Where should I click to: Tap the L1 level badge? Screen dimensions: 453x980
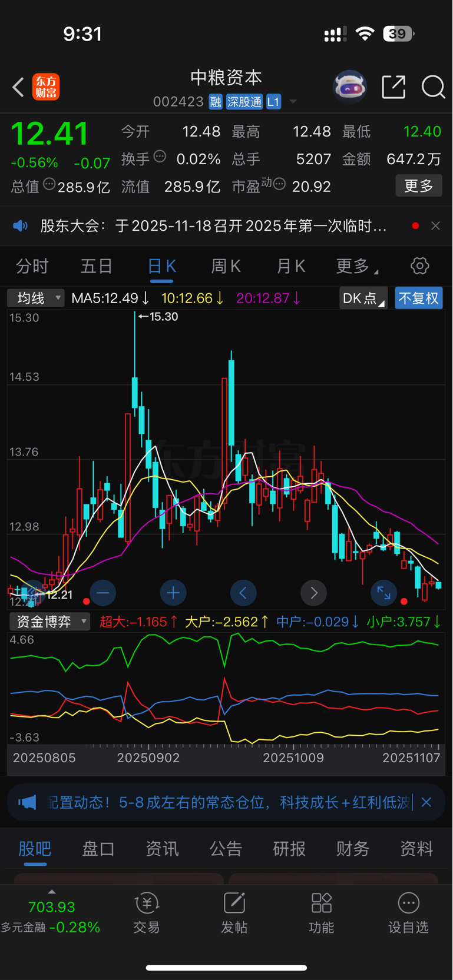click(x=273, y=102)
